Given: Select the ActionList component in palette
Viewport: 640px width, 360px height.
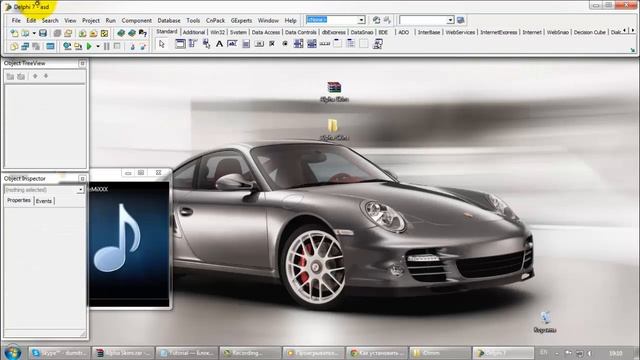Looking at the screenshot, I should pos(378,44).
